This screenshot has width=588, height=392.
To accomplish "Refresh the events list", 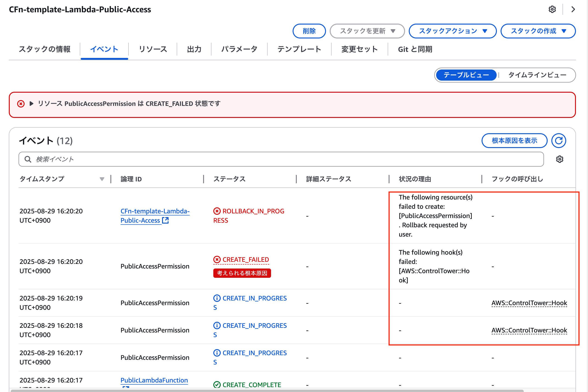I will point(559,140).
